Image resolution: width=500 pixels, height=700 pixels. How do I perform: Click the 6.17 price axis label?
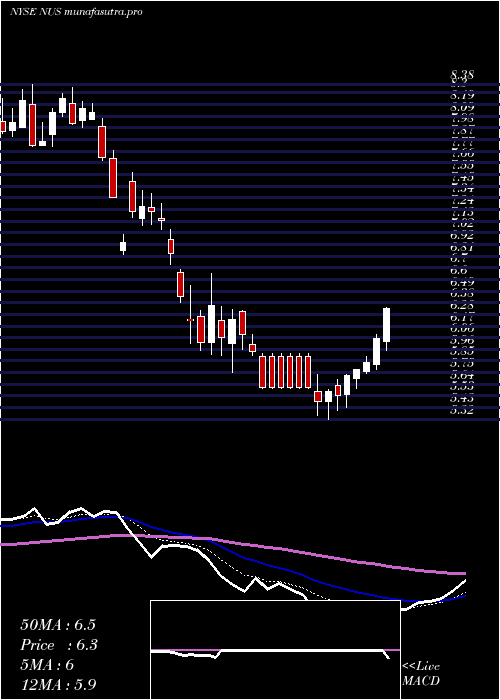coord(462,318)
